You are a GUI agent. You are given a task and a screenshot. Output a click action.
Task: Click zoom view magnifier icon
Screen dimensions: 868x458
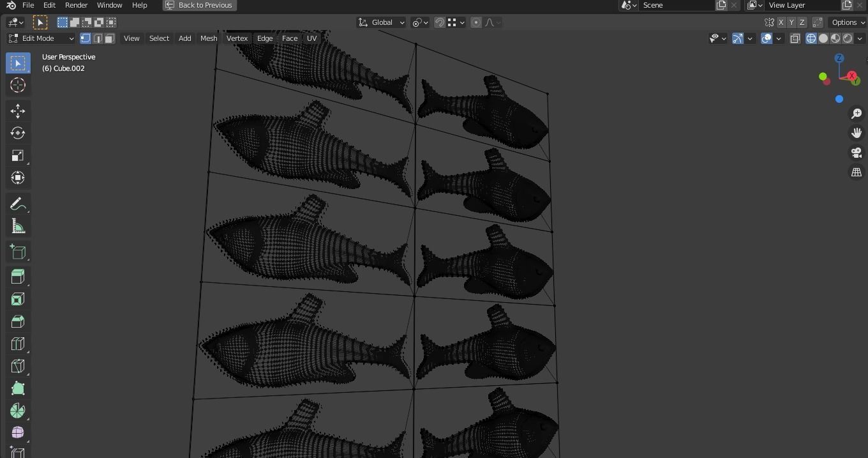tap(857, 114)
